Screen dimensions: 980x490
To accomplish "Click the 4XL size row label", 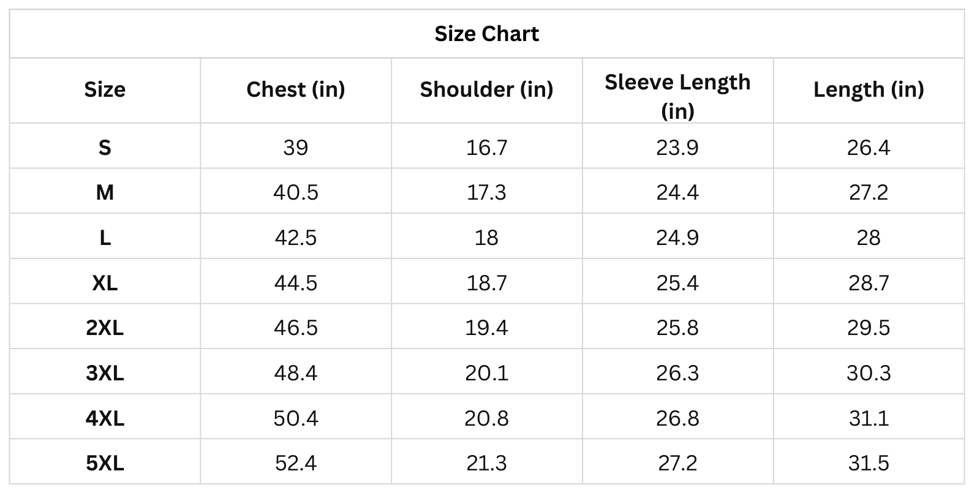I will tap(105, 418).
